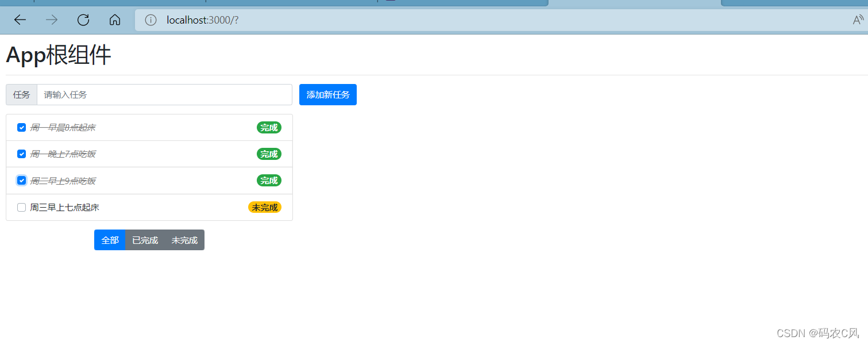
Task: Uncheck the 周一晚上7点吃饭 task checkbox
Action: pos(21,154)
